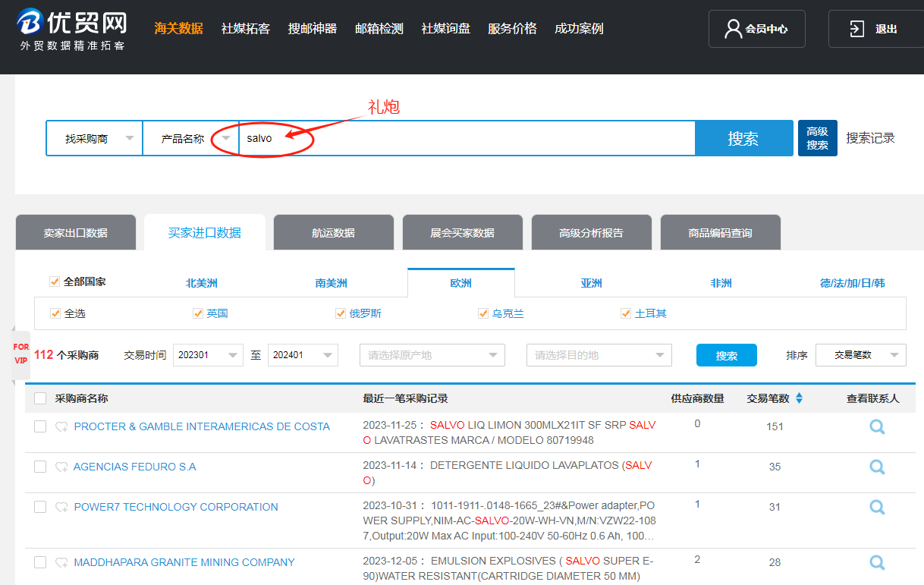Toggle 全部国家 checkbox
Screen dimensions: 924x585
tap(55, 281)
